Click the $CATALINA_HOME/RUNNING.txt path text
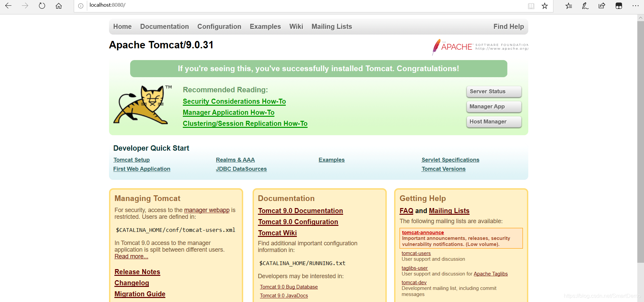The width and height of the screenshot is (644, 302). (x=302, y=263)
